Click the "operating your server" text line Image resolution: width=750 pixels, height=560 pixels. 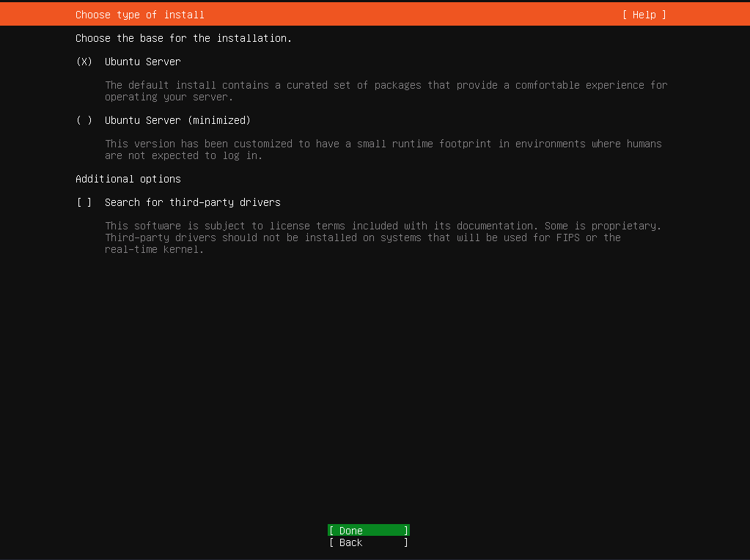coord(169,97)
